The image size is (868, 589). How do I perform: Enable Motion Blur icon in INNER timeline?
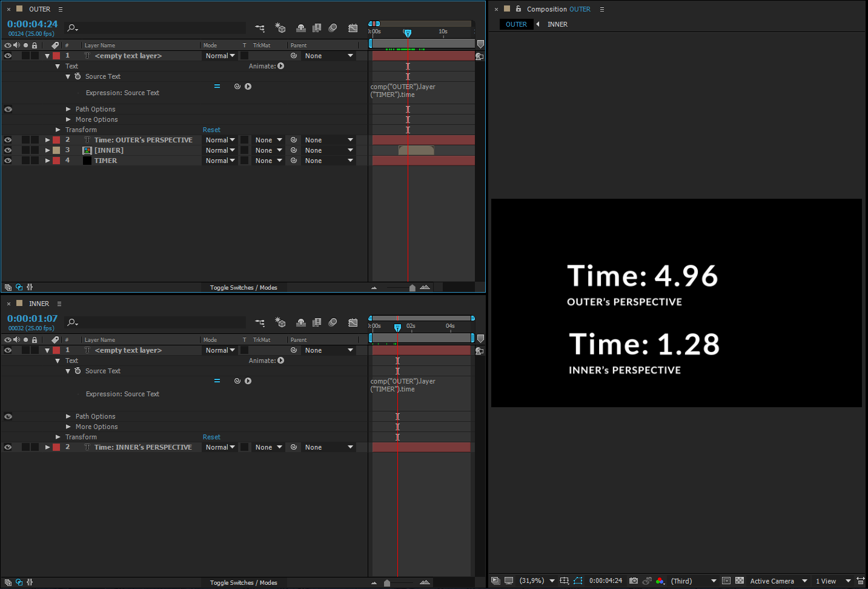point(333,322)
